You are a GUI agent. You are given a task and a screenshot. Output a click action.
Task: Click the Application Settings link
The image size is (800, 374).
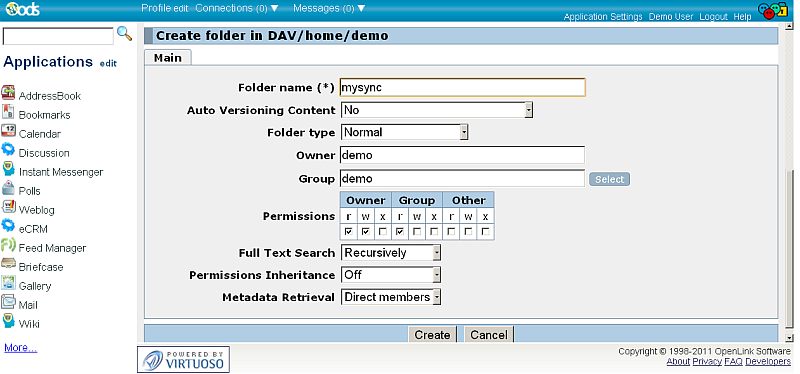(603, 17)
